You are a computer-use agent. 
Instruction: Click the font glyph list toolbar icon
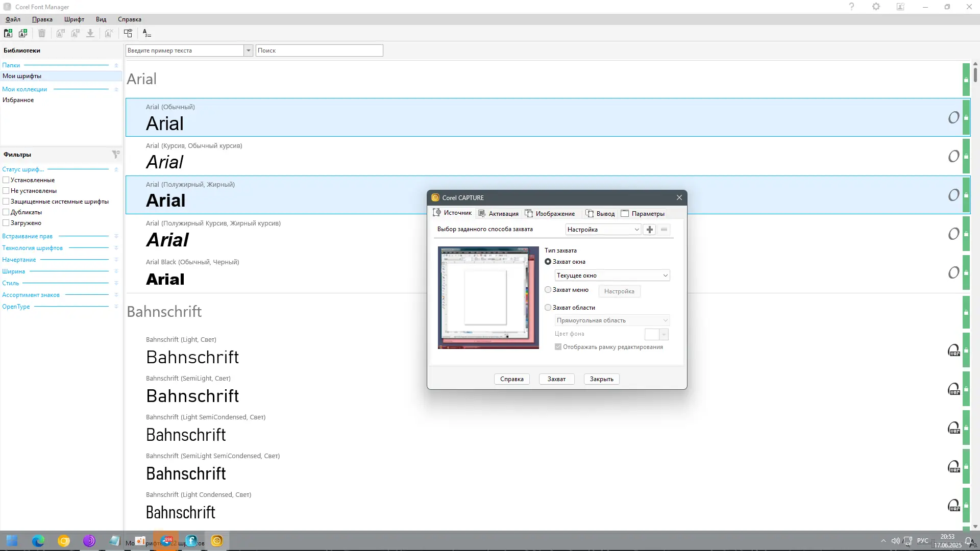click(x=147, y=33)
